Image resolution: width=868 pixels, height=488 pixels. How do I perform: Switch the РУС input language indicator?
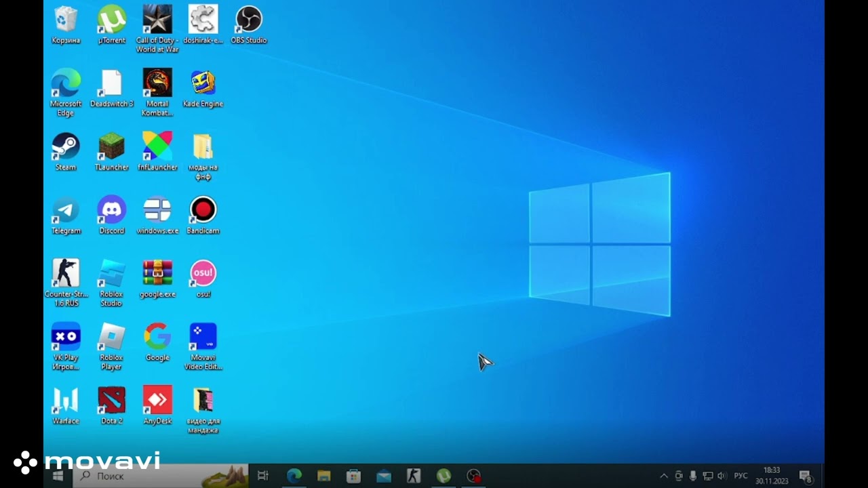coord(741,476)
